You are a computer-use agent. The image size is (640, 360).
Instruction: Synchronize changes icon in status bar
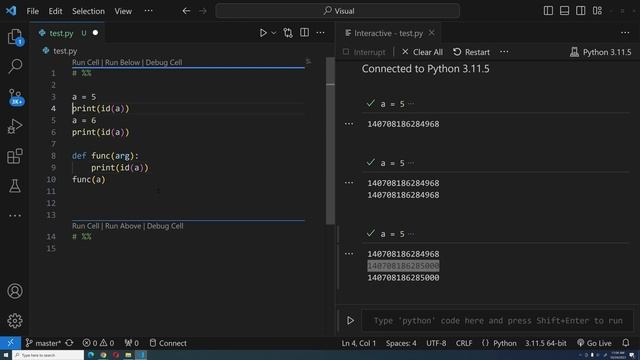(x=69, y=343)
